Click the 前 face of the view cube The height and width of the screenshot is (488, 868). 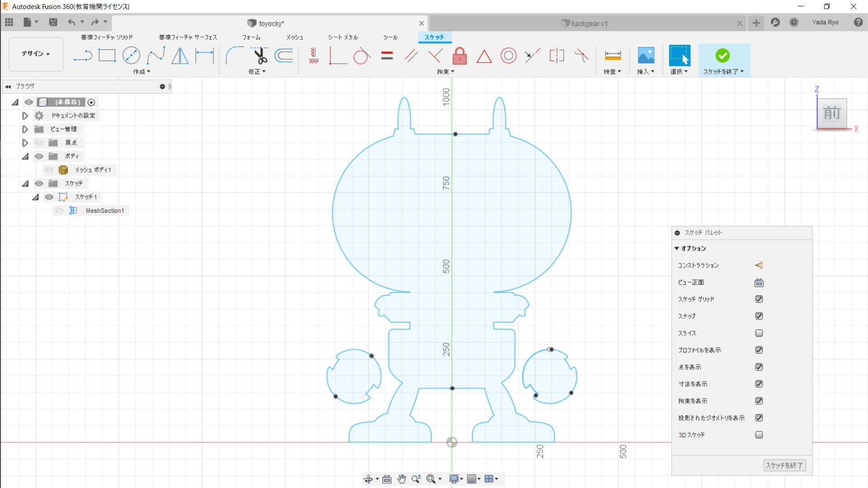coord(832,113)
